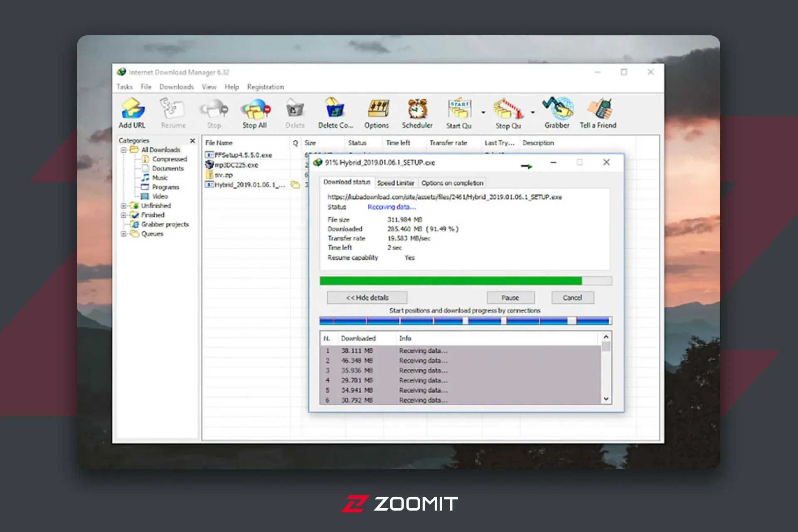The width and height of the screenshot is (798, 532).
Task: Sort by the Status column header
Action: (x=364, y=143)
